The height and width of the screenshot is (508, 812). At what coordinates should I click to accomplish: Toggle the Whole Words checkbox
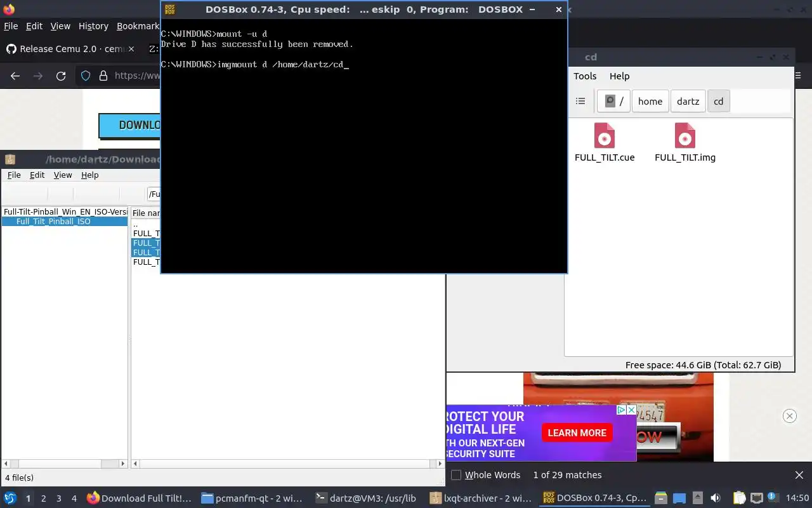tap(456, 475)
